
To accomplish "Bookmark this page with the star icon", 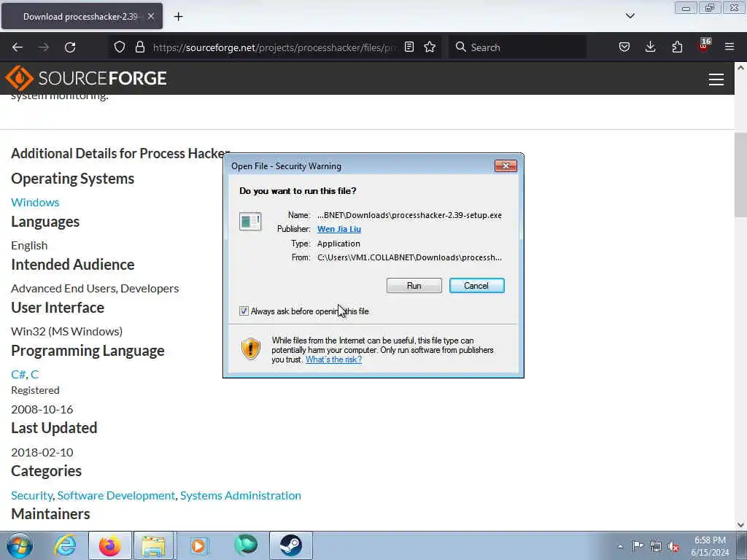I will tap(430, 47).
